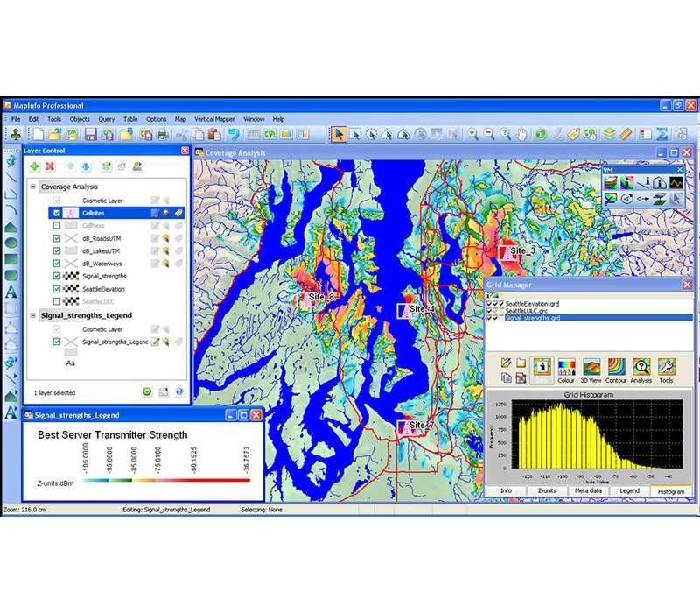Select the green Info tool
The width and height of the screenshot is (700, 606).
pos(541,134)
